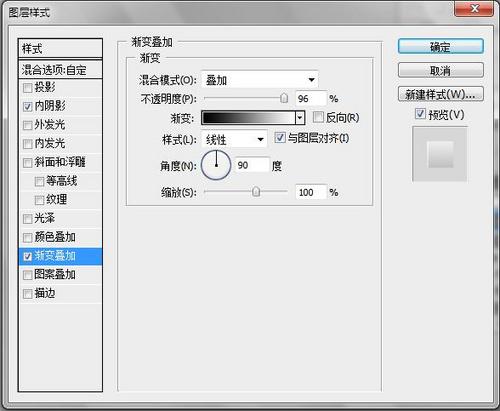Image resolution: width=500 pixels, height=411 pixels.
Task: Open the 样式 linear style dropdown
Action: coord(234,139)
